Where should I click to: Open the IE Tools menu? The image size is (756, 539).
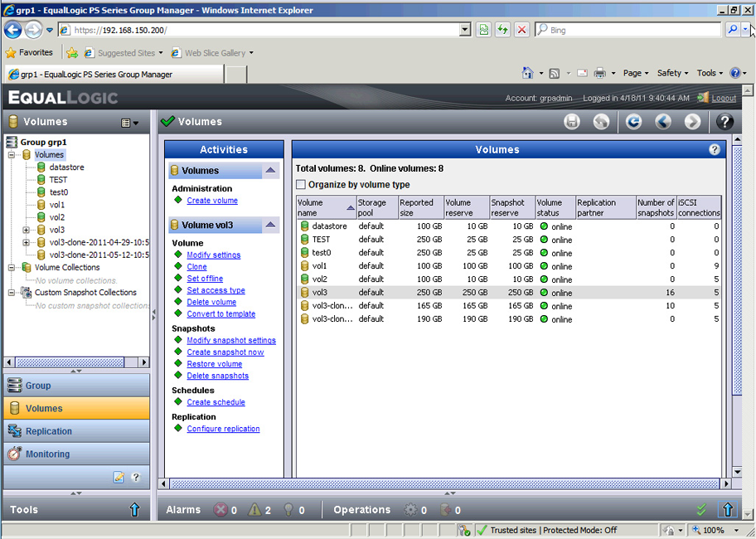[710, 73]
